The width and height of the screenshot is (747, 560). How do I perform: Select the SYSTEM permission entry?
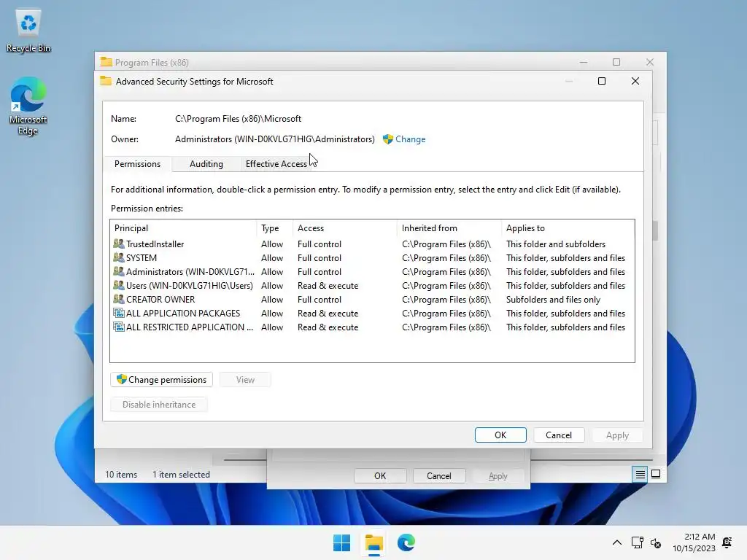point(372,257)
